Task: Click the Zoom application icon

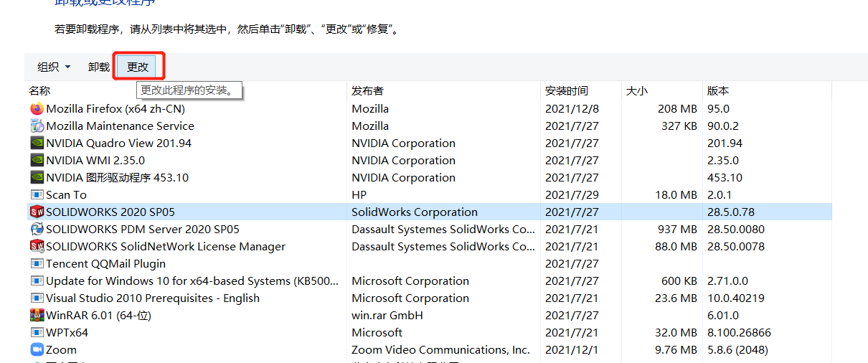Action: pyautogui.click(x=37, y=350)
